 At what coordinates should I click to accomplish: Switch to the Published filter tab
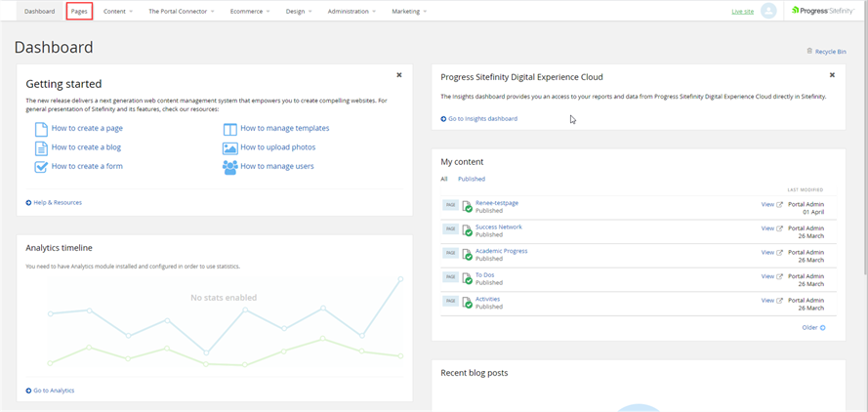(472, 179)
